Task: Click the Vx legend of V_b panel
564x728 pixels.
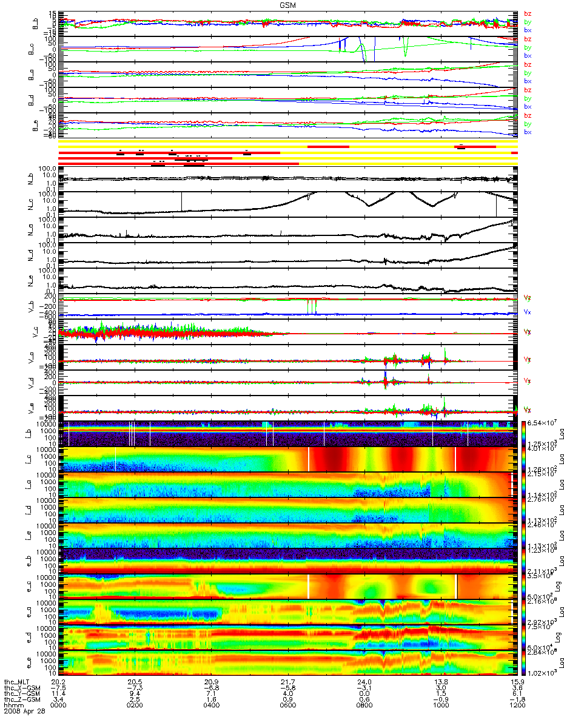Action: pyautogui.click(x=527, y=312)
